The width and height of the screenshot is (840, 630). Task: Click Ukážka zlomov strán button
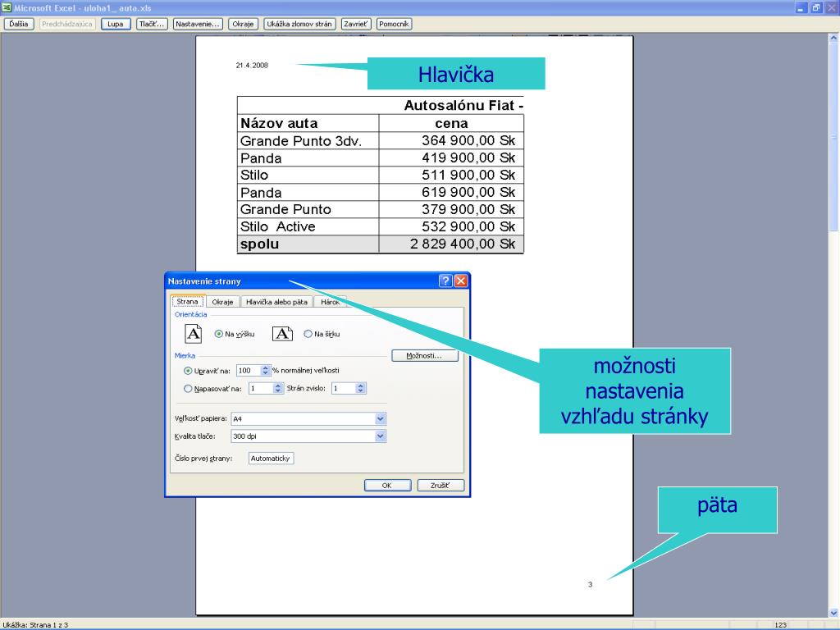click(x=299, y=24)
